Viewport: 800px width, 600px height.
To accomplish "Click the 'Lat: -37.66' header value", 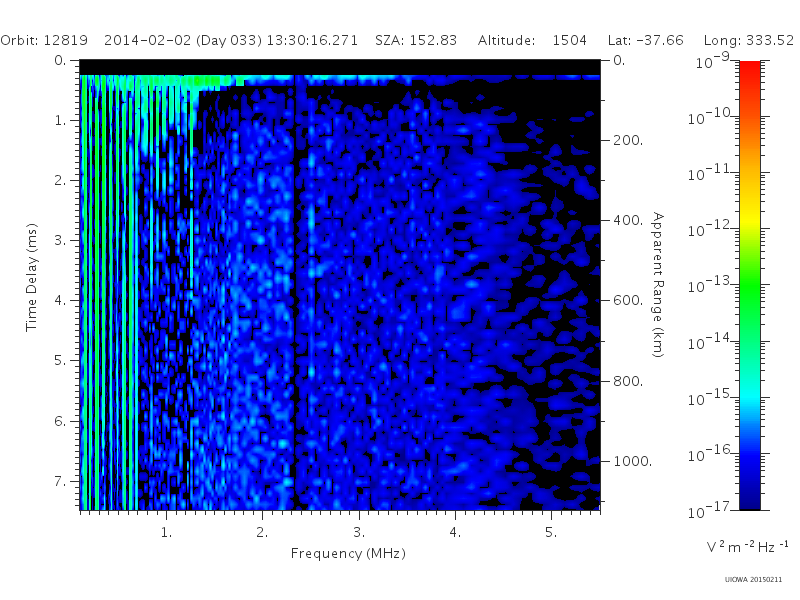I will click(645, 40).
